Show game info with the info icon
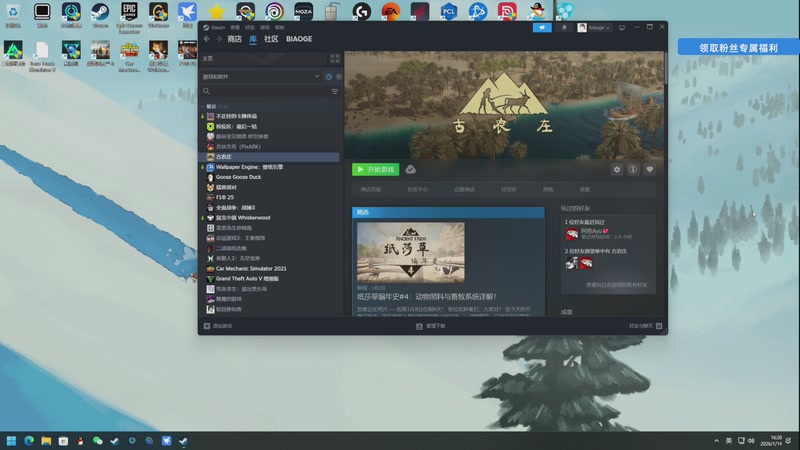This screenshot has width=800, height=450. pos(633,169)
